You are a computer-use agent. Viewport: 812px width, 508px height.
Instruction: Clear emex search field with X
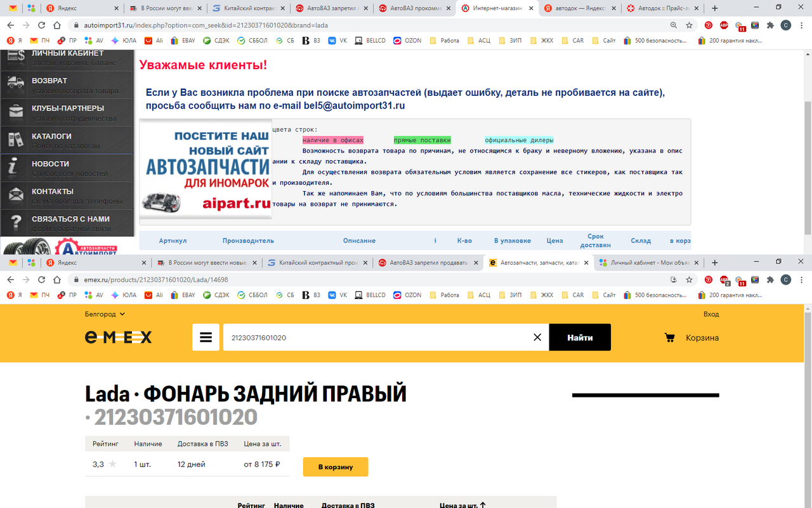click(537, 337)
